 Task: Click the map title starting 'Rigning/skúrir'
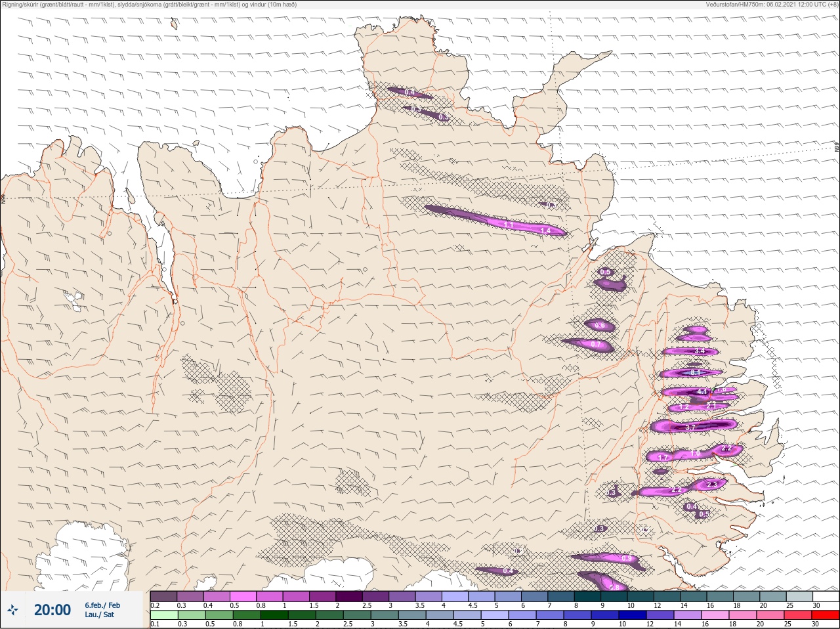point(150,4)
